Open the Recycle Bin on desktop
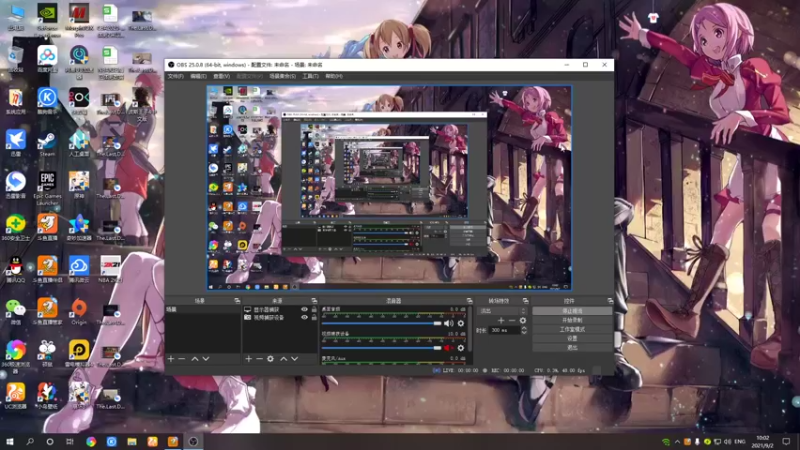Image resolution: width=800 pixels, height=450 pixels. click(16, 59)
